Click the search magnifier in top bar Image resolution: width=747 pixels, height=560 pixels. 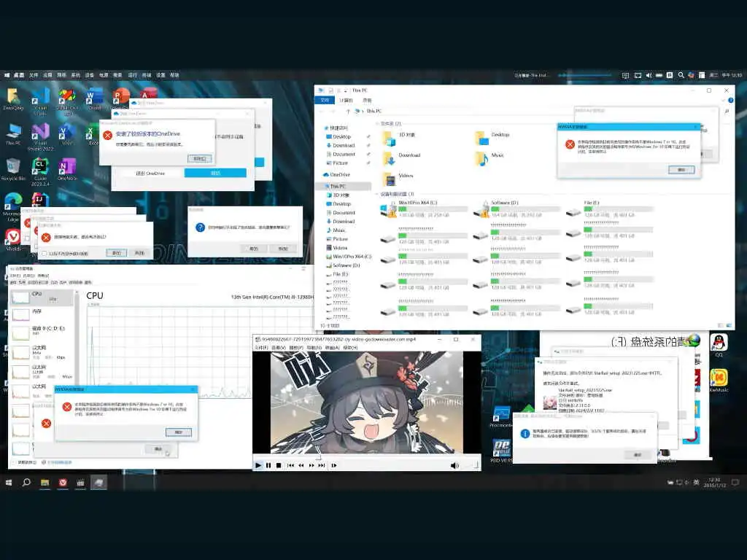(x=681, y=75)
